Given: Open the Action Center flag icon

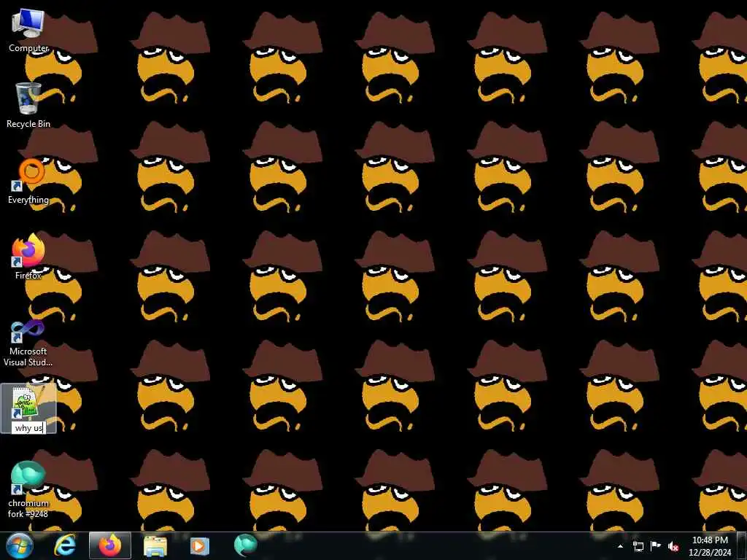Looking at the screenshot, I should click(656, 545).
